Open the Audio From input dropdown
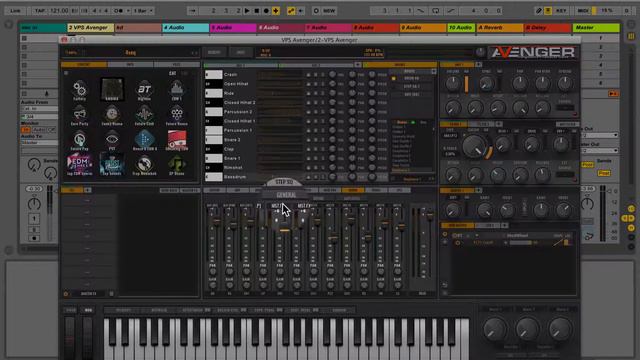The height and width of the screenshot is (360, 640). point(39,109)
